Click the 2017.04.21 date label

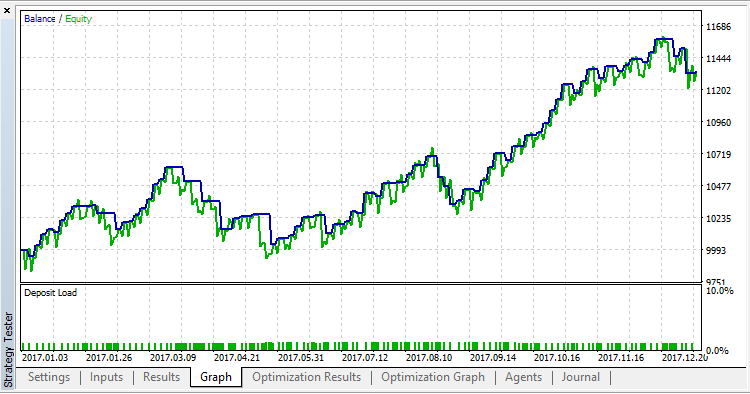tap(237, 358)
